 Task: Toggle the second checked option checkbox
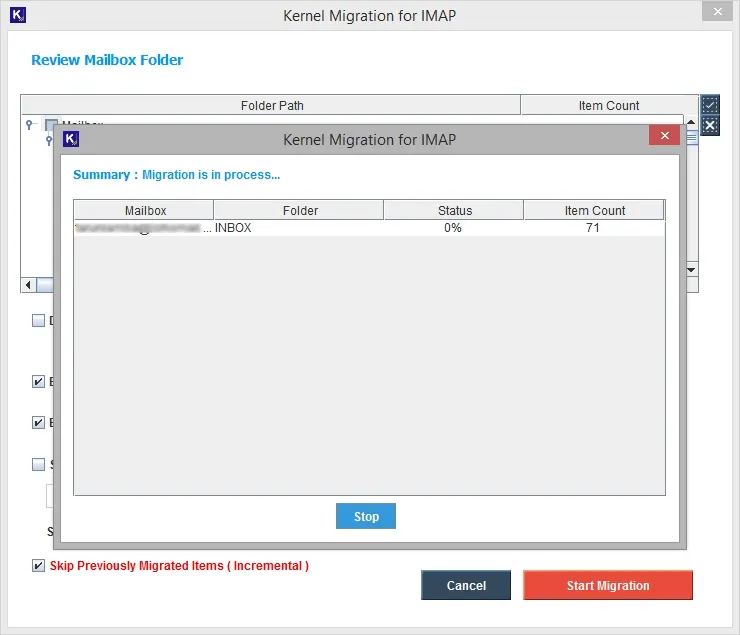38,422
